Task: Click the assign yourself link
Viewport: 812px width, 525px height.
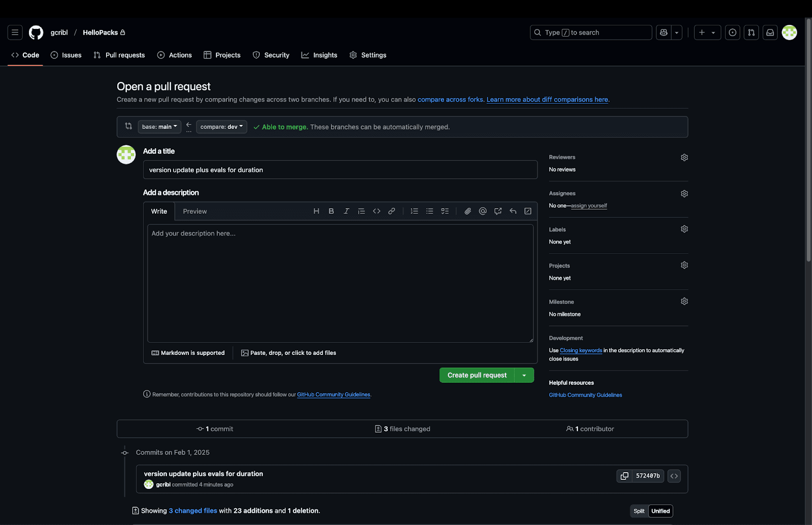Action: (x=589, y=206)
